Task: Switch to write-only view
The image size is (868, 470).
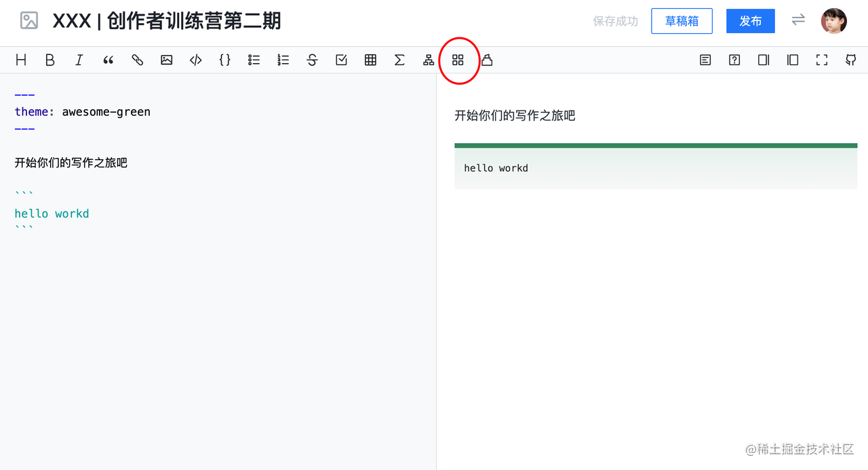Action: (764, 60)
